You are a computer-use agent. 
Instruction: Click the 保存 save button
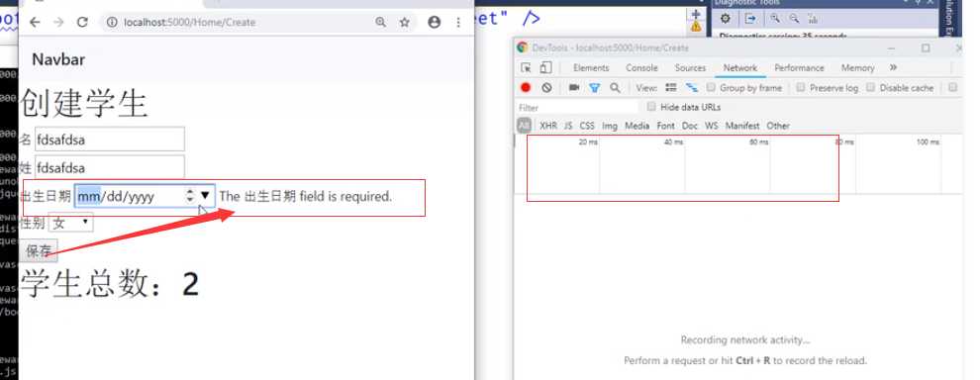39,250
